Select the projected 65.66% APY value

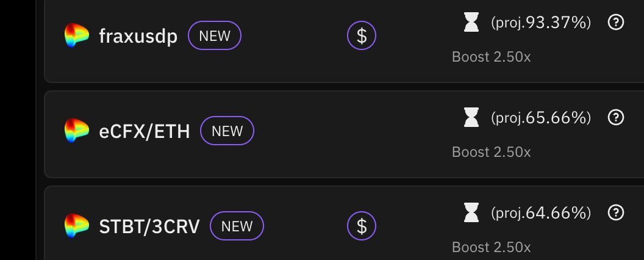coord(541,117)
